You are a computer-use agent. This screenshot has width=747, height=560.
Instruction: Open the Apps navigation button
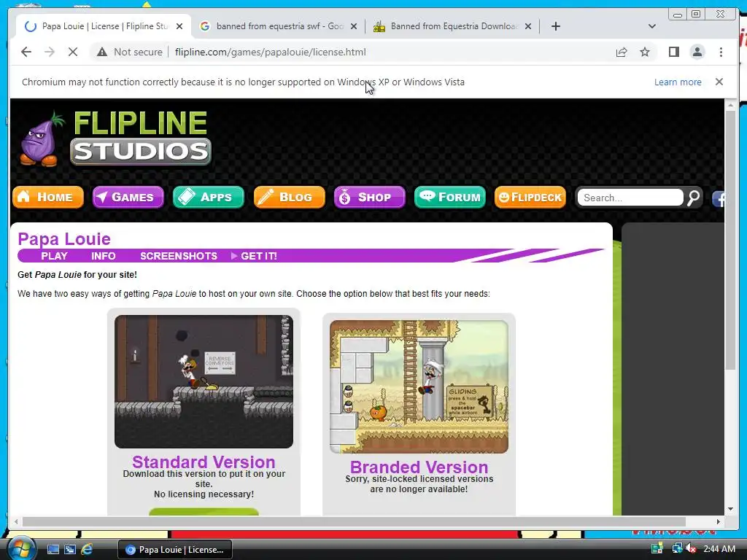tap(209, 197)
